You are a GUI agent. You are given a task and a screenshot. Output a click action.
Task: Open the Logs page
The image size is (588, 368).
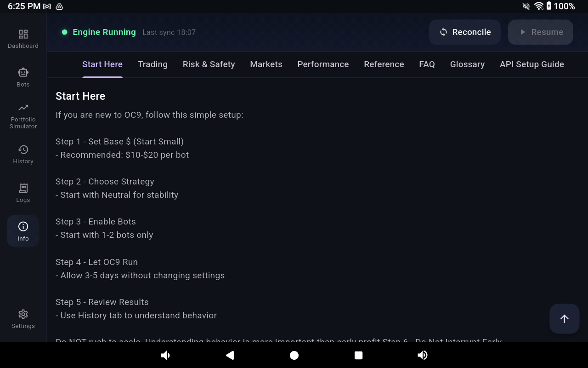click(23, 193)
